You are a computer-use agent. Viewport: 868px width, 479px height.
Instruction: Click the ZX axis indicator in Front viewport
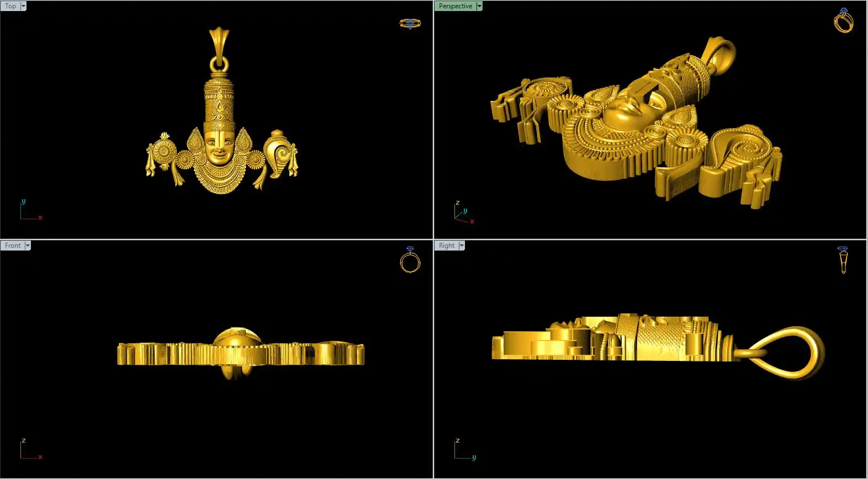point(30,449)
